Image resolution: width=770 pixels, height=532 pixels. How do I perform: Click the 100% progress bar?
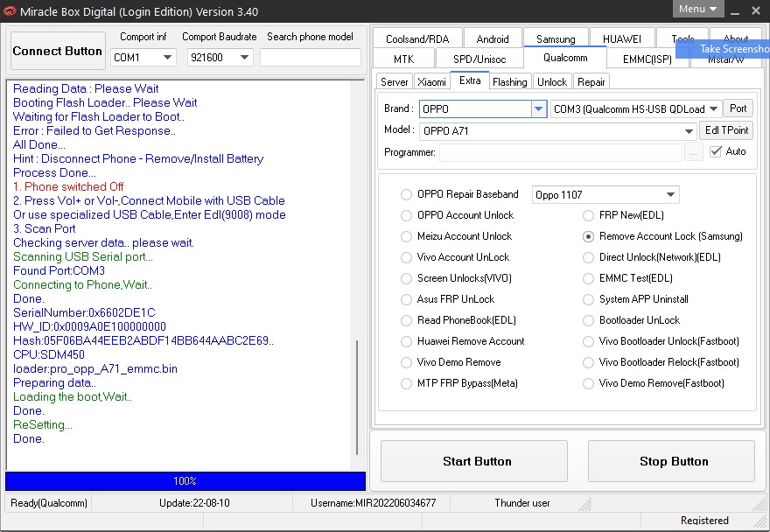[185, 481]
